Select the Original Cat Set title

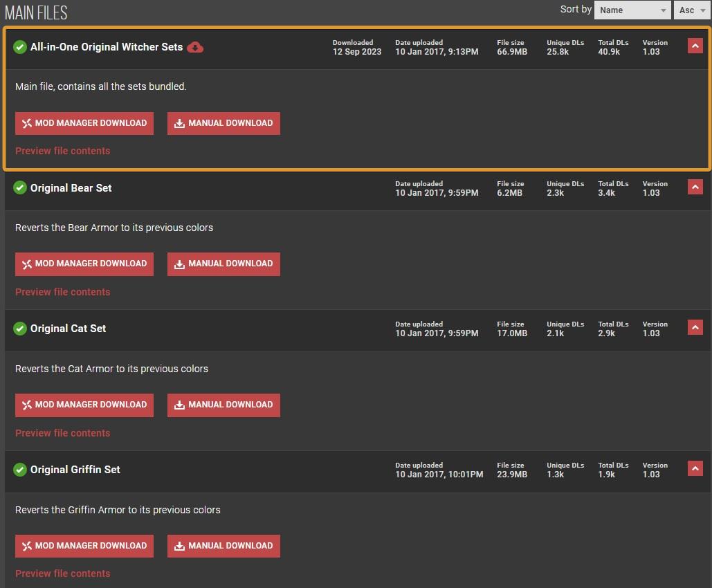pyautogui.click(x=68, y=329)
